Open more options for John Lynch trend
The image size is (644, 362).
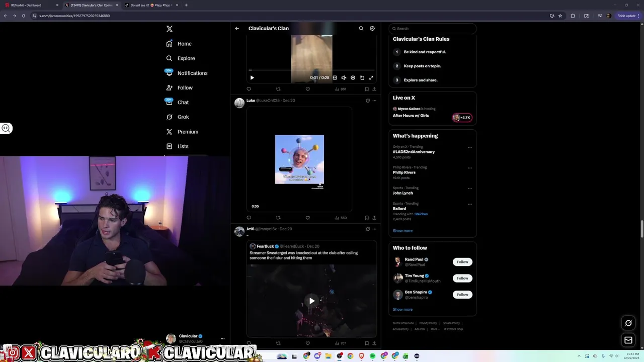coord(470,189)
